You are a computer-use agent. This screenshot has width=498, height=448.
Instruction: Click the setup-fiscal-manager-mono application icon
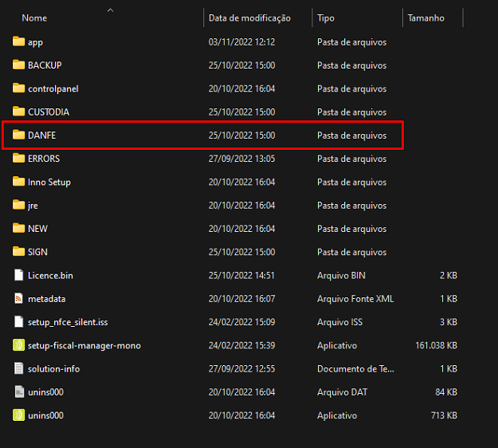point(18,345)
